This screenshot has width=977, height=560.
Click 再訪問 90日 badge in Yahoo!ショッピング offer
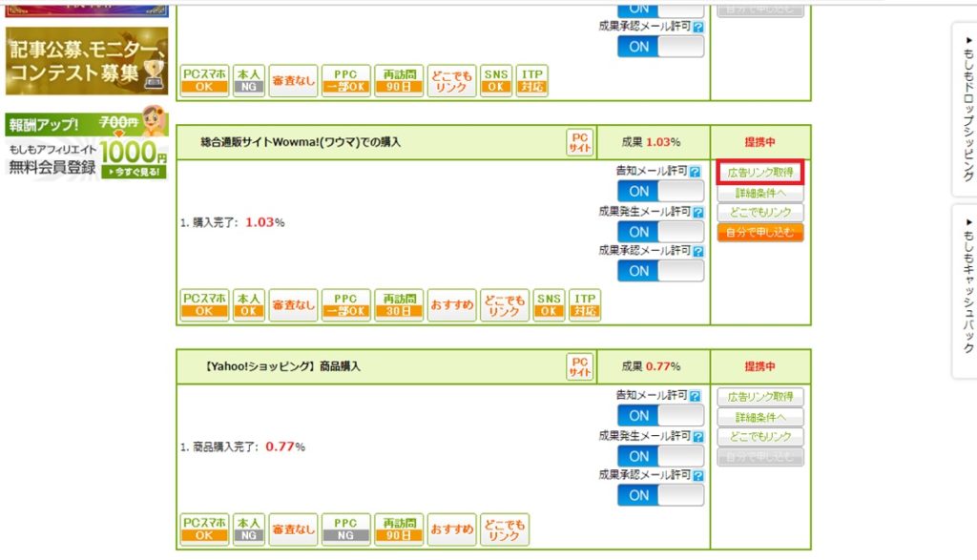[x=399, y=529]
